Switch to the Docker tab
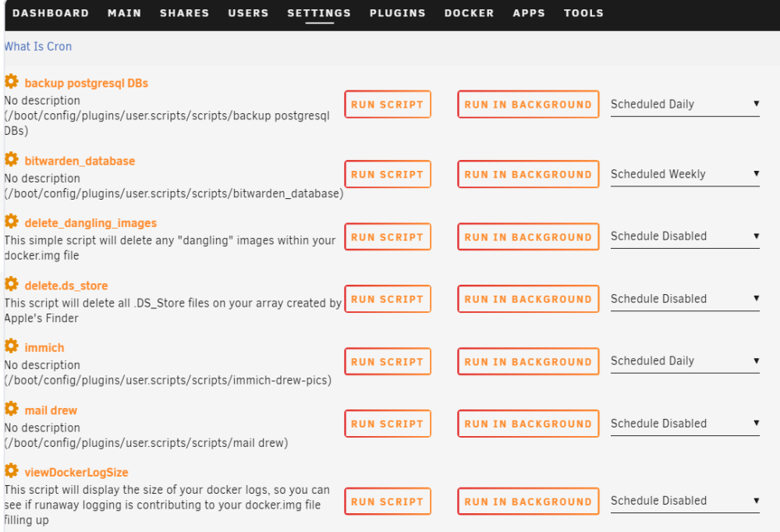Image resolution: width=780 pixels, height=532 pixels. pos(469,13)
